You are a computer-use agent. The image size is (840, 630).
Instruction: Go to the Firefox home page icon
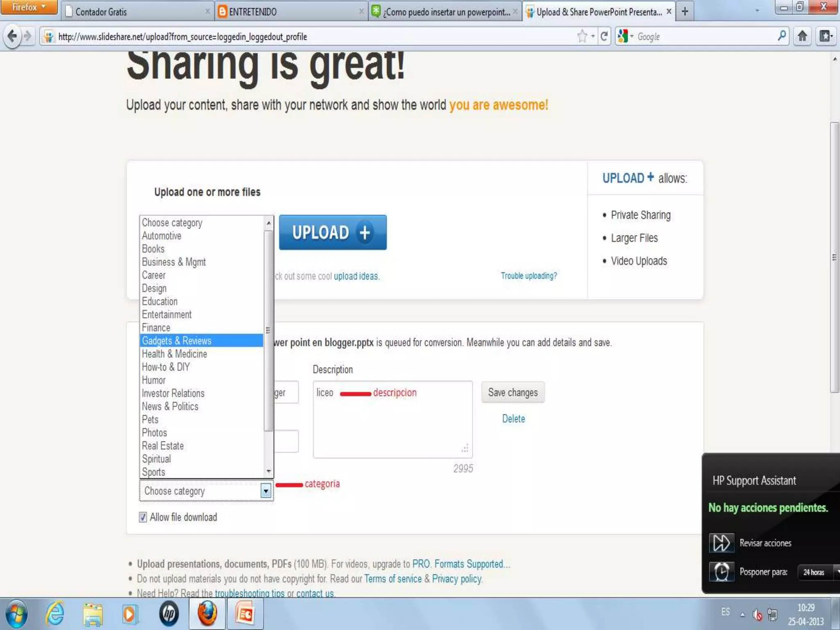(x=802, y=37)
